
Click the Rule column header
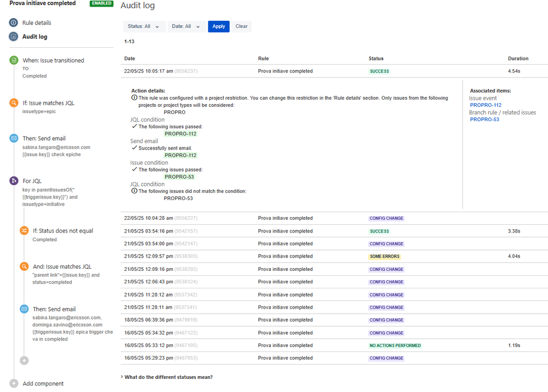[263, 58]
